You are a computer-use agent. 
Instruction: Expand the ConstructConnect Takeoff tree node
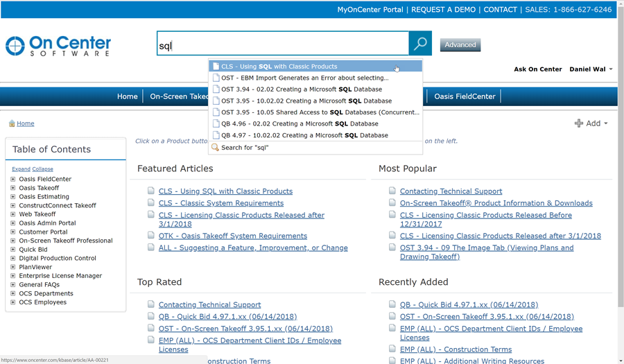click(x=12, y=205)
